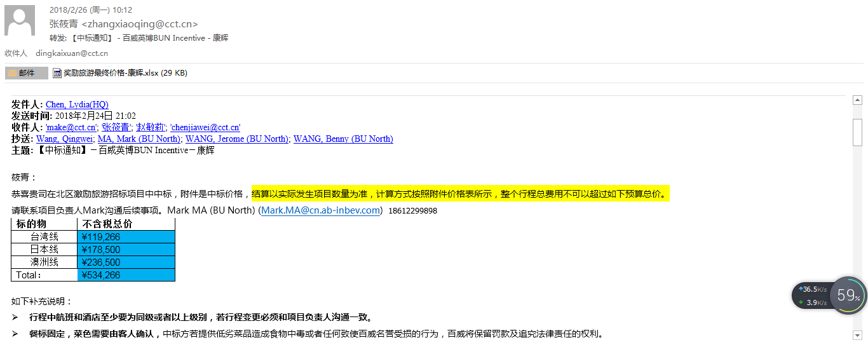Open the WANG, Benny (BU North) link
This screenshot has height=347, width=868.
coord(343,139)
